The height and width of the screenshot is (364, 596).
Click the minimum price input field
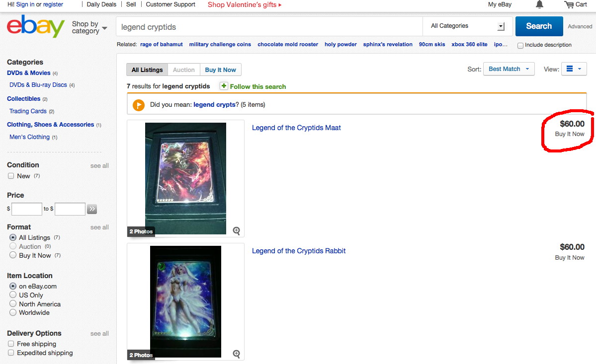[27, 209]
